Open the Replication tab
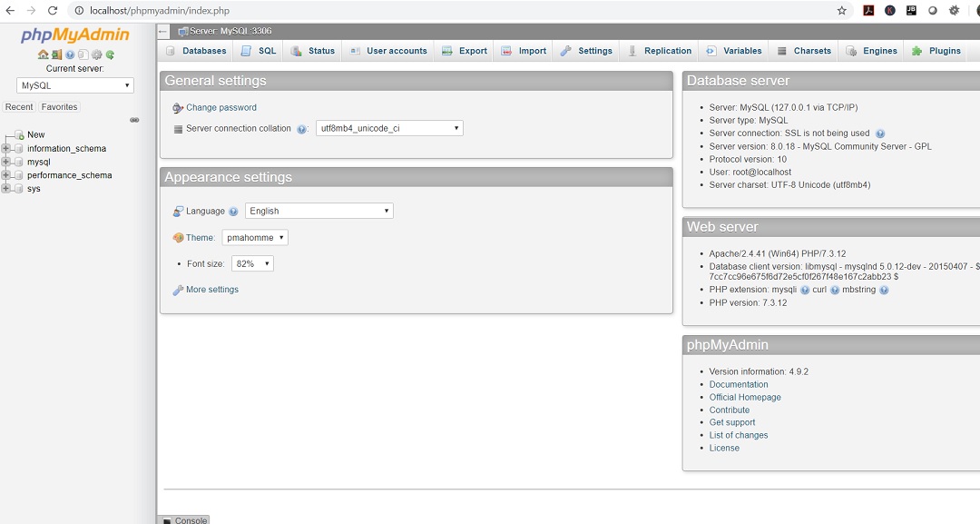The height and width of the screenshot is (524, 980). pyautogui.click(x=660, y=51)
